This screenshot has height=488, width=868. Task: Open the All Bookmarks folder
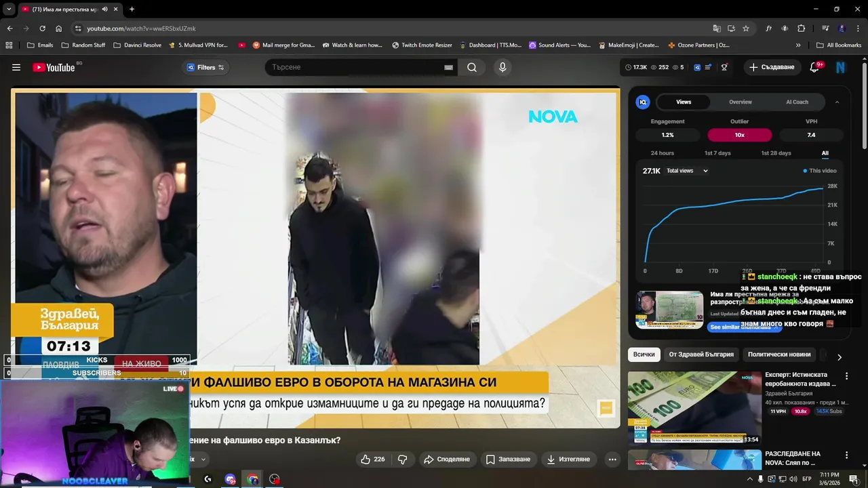pos(839,45)
